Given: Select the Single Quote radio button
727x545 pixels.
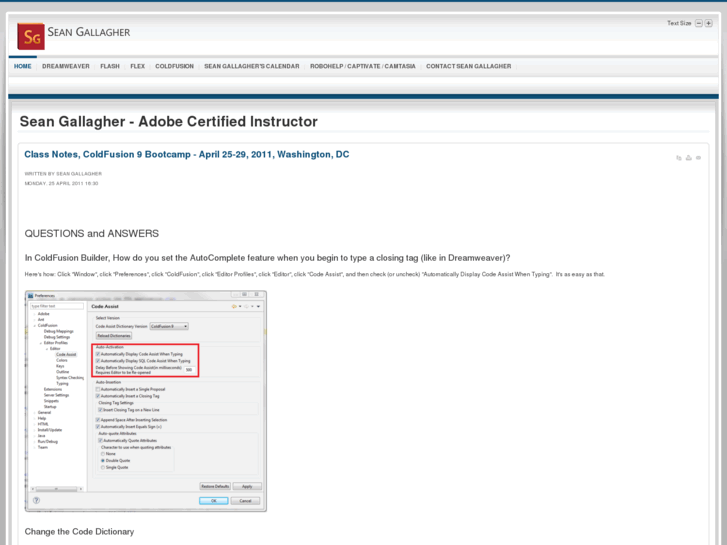Looking at the screenshot, I should pyautogui.click(x=103, y=467).
